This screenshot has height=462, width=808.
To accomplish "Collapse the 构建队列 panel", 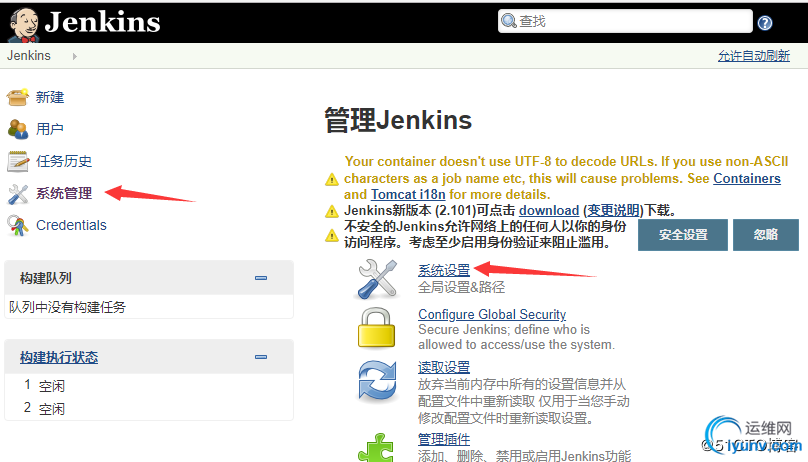I will 261,278.
